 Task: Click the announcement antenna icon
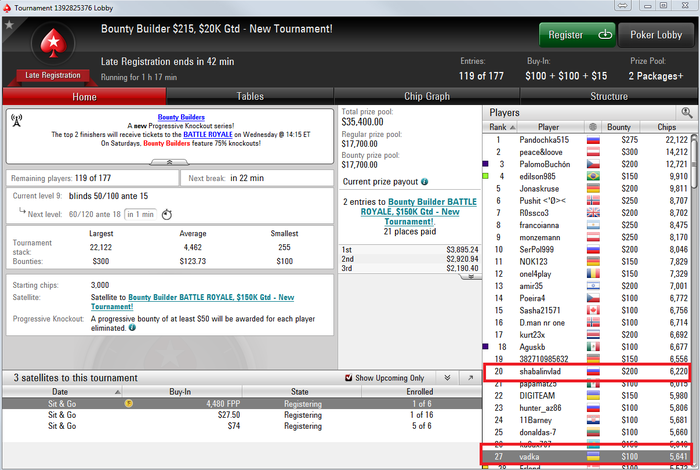tap(17, 121)
